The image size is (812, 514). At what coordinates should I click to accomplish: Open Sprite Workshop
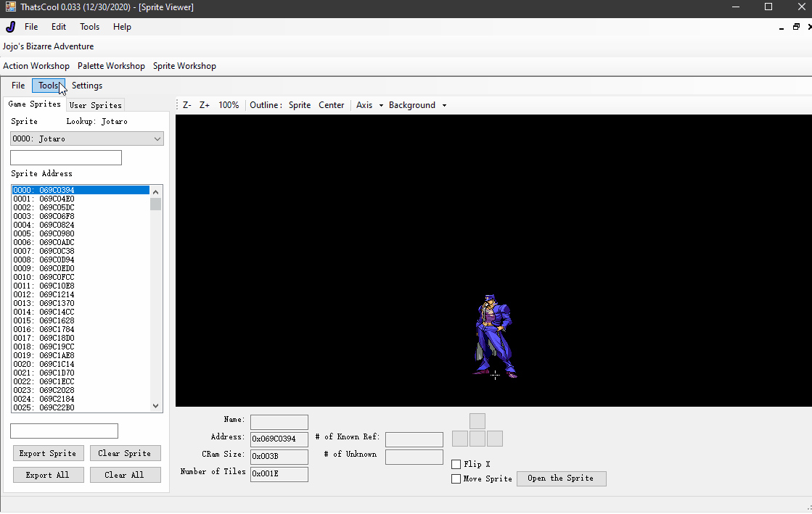184,66
